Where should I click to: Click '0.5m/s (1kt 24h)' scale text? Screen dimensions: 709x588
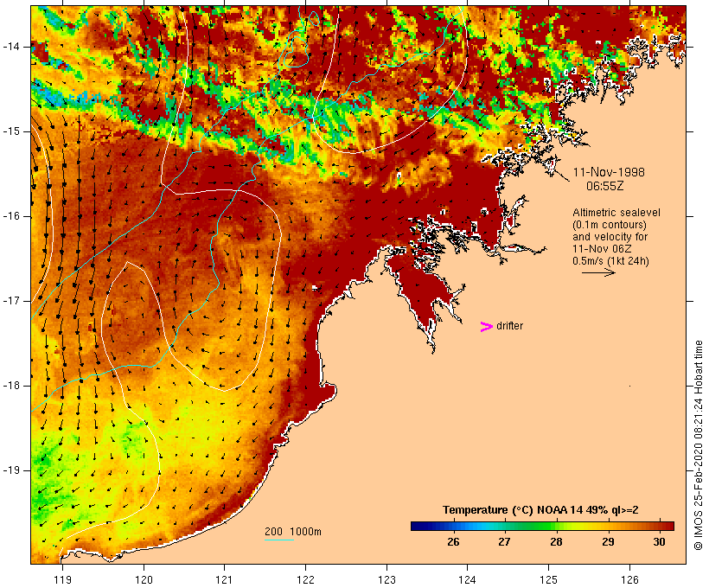(610, 261)
